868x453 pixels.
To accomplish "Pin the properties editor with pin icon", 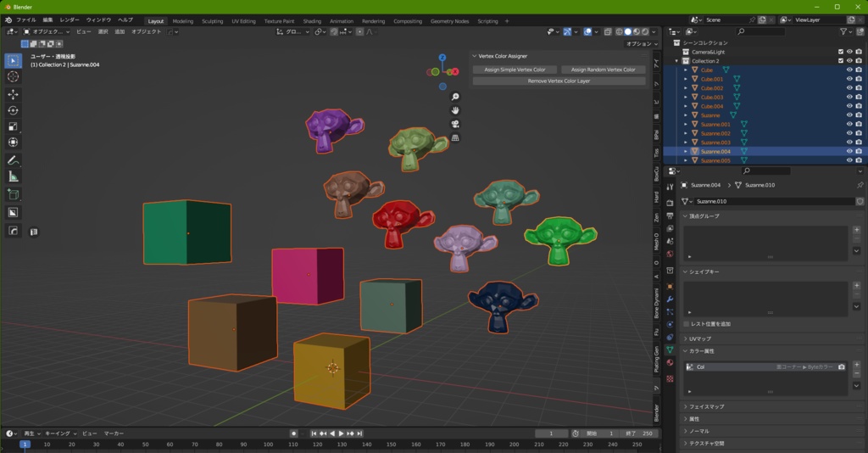I will coord(860,185).
